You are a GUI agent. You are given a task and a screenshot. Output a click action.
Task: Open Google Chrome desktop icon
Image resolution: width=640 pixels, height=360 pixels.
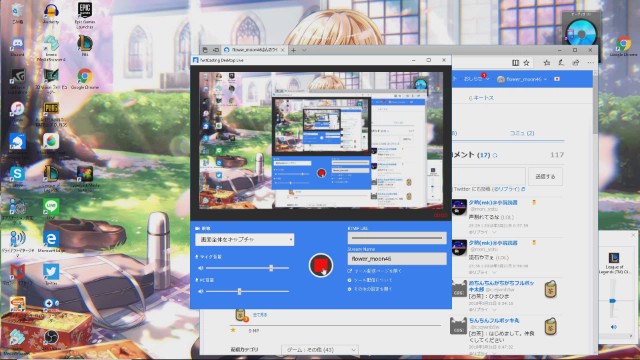[x=84, y=79]
